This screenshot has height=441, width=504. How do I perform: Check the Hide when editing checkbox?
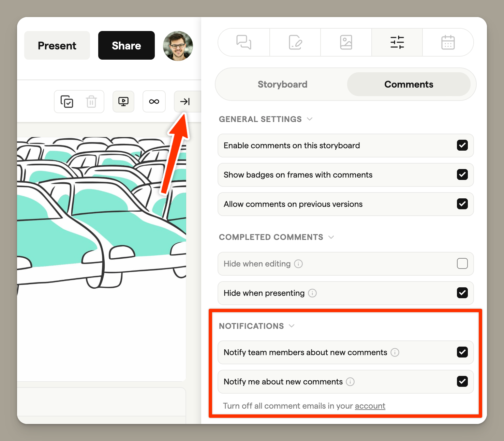462,263
